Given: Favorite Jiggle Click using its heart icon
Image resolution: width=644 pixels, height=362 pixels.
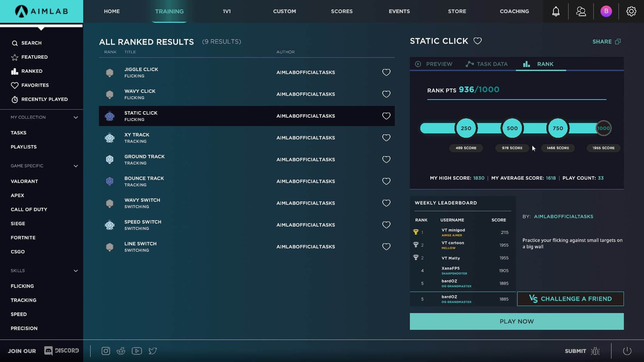Looking at the screenshot, I should tap(386, 72).
